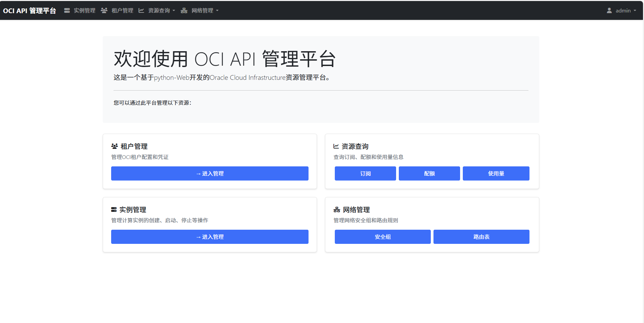The width and height of the screenshot is (644, 323).
Task: Click the server icon beside 实例管理 in navbar
Action: coord(67,11)
